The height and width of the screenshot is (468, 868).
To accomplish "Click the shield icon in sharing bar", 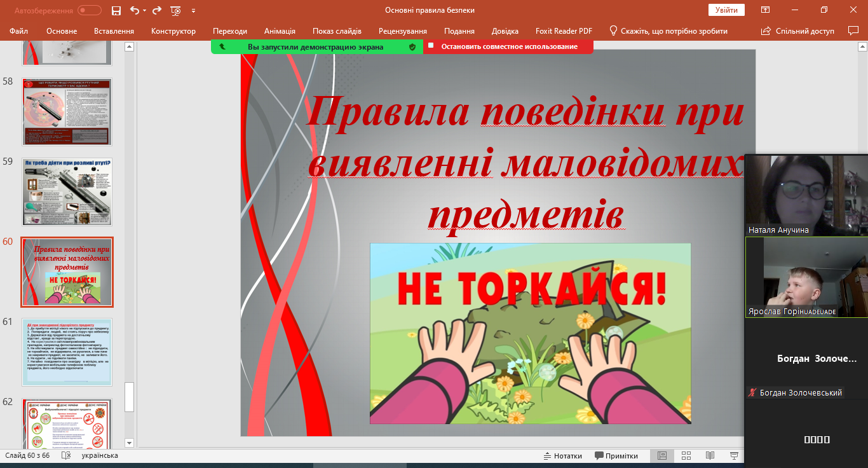I will 412,46.
